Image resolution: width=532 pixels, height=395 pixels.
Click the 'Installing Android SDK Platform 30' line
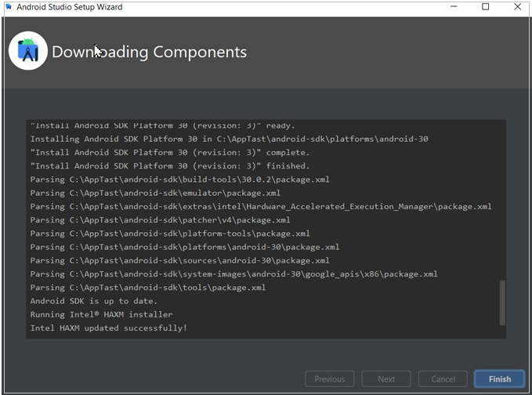(229, 139)
